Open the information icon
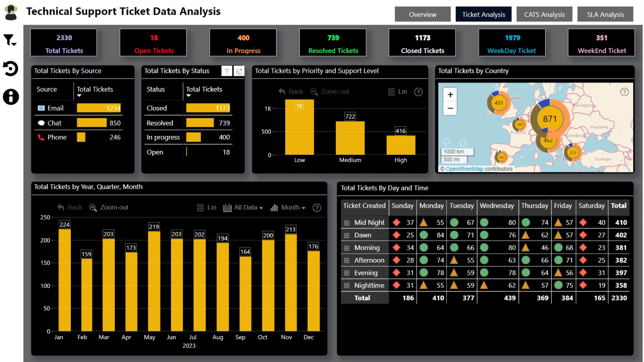 [11, 97]
